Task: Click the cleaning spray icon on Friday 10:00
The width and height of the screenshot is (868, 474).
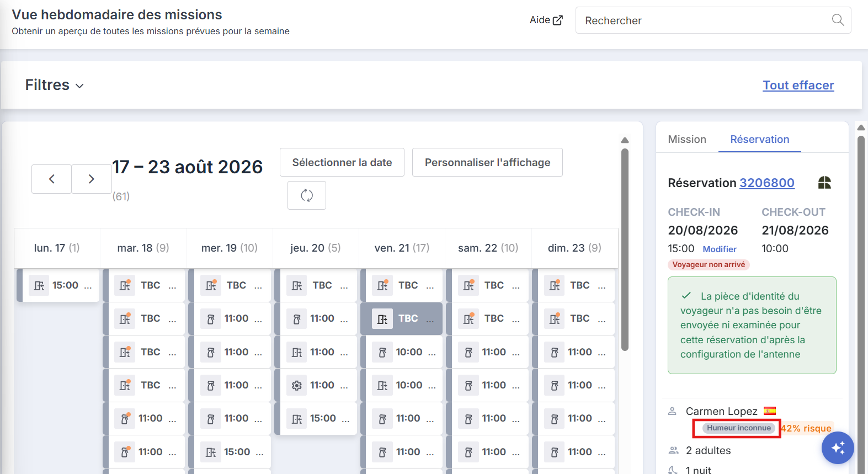Action: click(382, 352)
